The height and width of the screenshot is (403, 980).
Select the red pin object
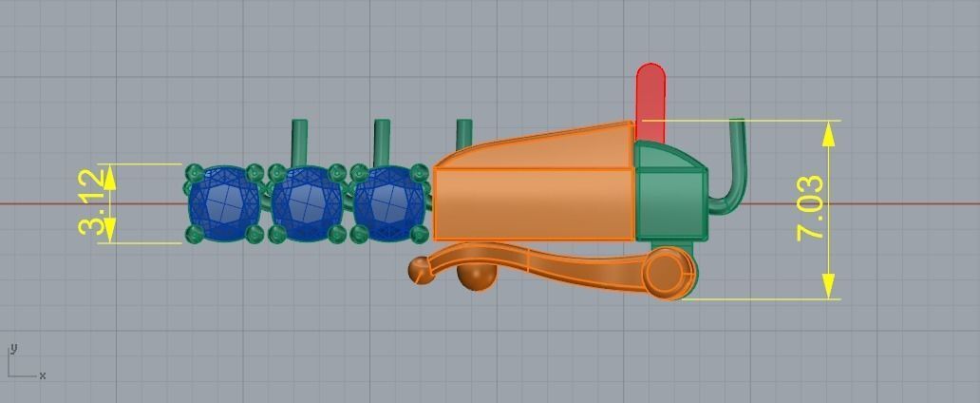(651, 104)
